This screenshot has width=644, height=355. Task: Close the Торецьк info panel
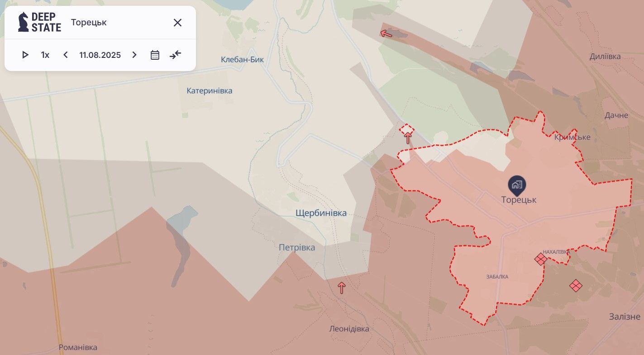pos(177,23)
